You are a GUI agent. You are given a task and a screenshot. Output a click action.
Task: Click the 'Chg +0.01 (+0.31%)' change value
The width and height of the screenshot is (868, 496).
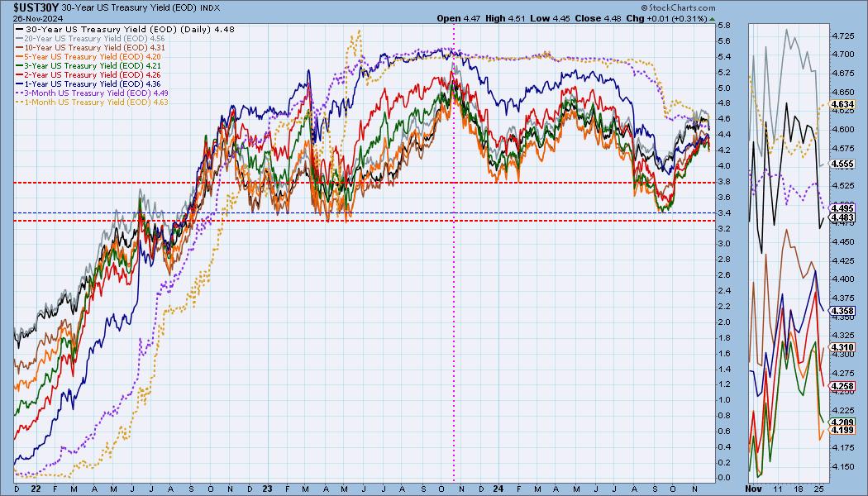666,18
